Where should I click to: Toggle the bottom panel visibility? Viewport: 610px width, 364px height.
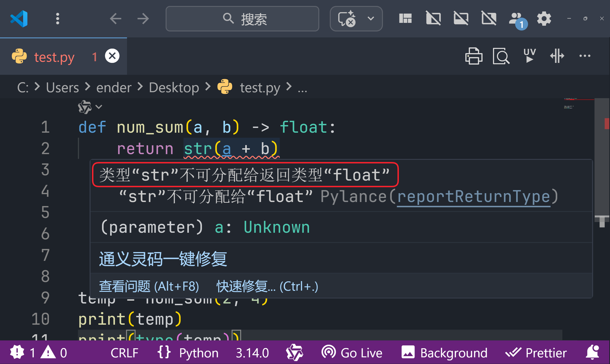[461, 18]
